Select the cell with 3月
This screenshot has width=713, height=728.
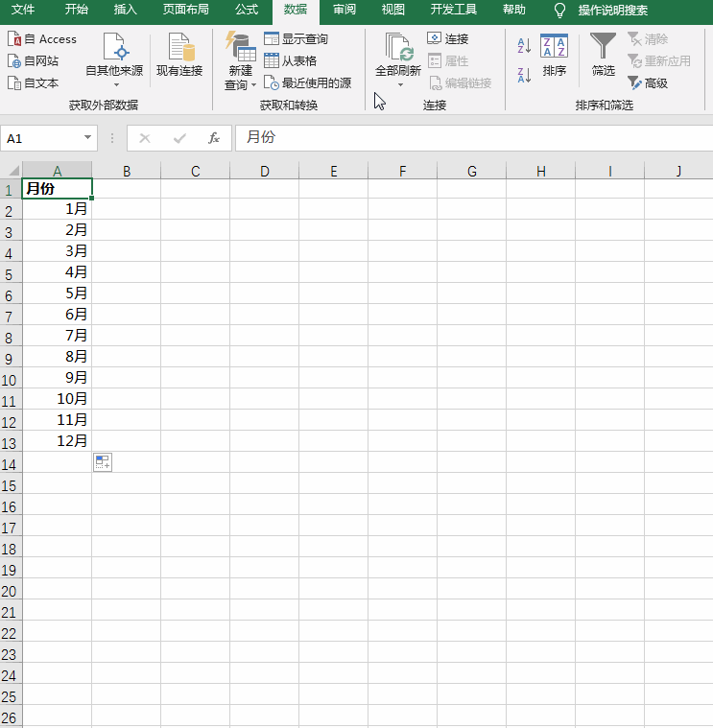[58, 251]
